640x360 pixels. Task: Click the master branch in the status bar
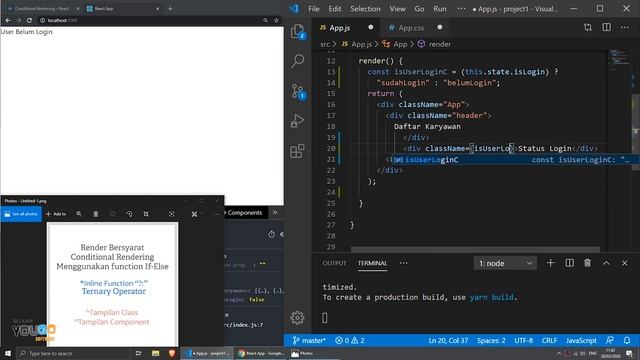(x=309, y=340)
